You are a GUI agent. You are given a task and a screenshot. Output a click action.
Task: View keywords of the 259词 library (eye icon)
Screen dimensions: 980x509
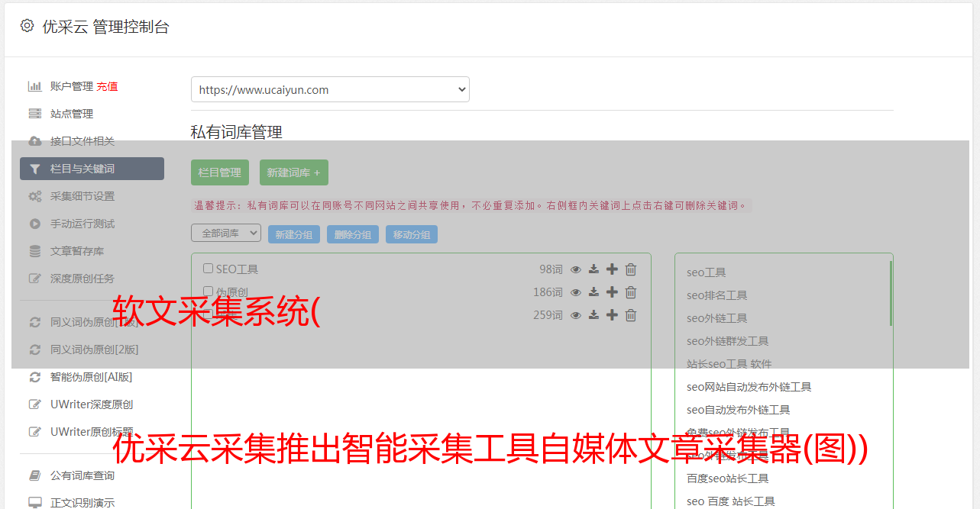(576, 315)
